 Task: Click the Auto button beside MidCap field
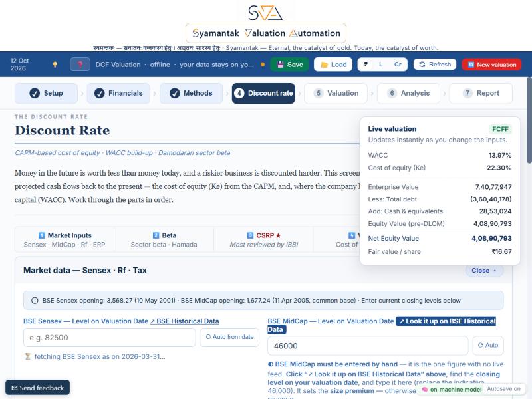(x=488, y=345)
